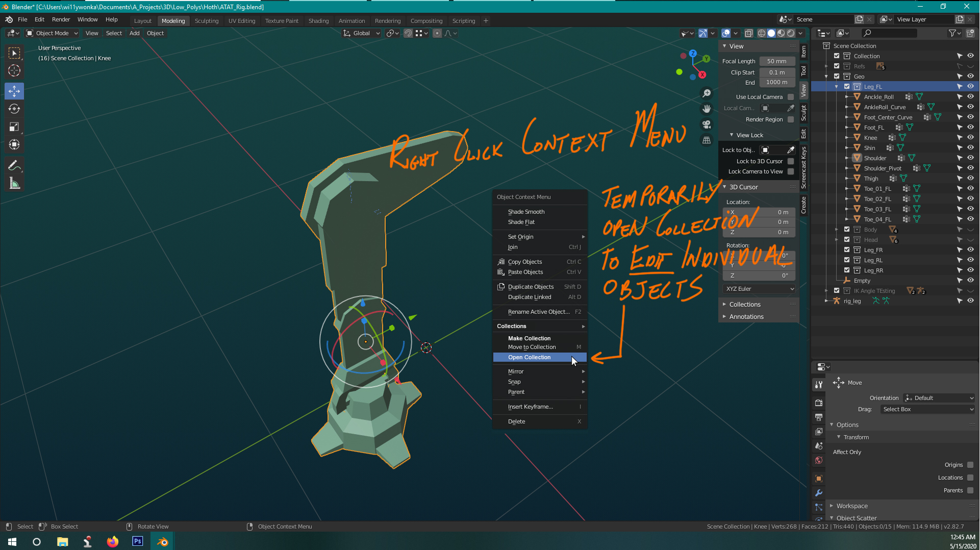Click the pan hand viewport icon

(707, 109)
